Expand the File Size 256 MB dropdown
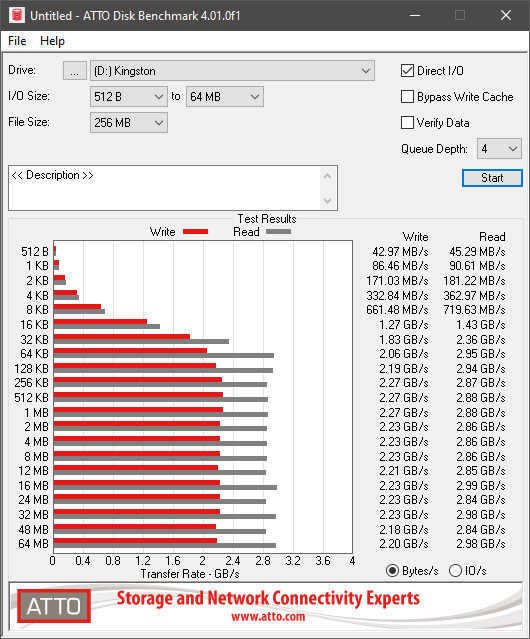The width and height of the screenshot is (530, 639). (129, 123)
